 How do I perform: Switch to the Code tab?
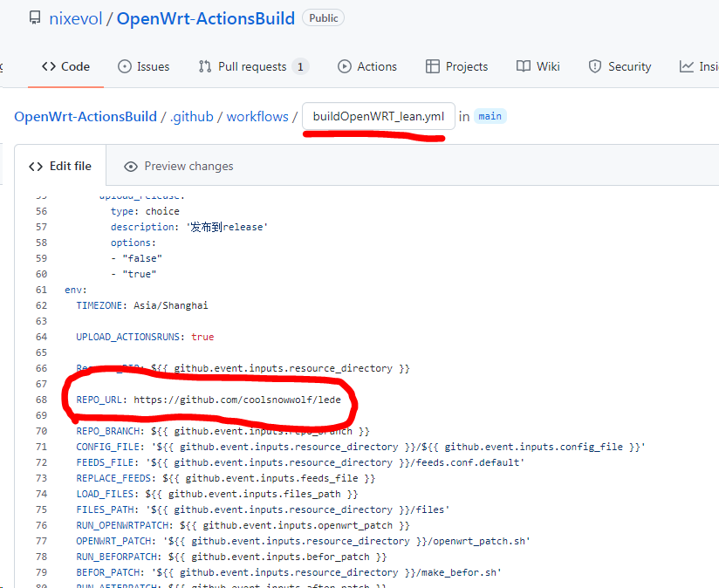[65, 66]
